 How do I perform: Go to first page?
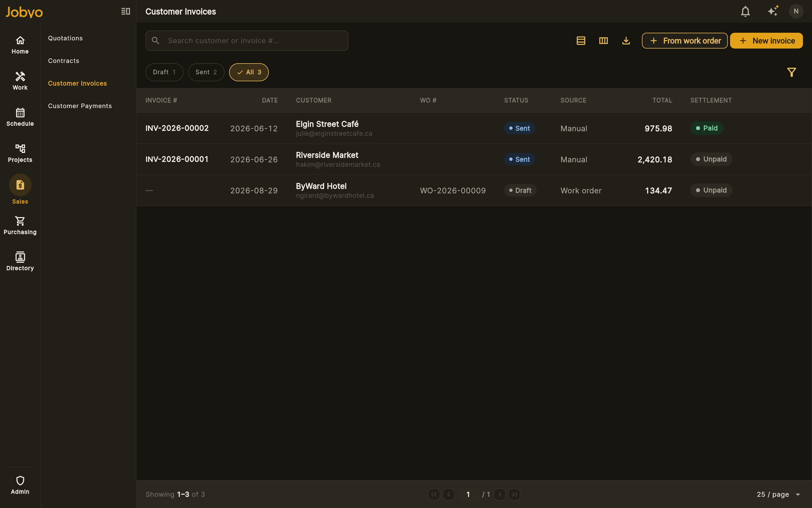click(x=434, y=494)
